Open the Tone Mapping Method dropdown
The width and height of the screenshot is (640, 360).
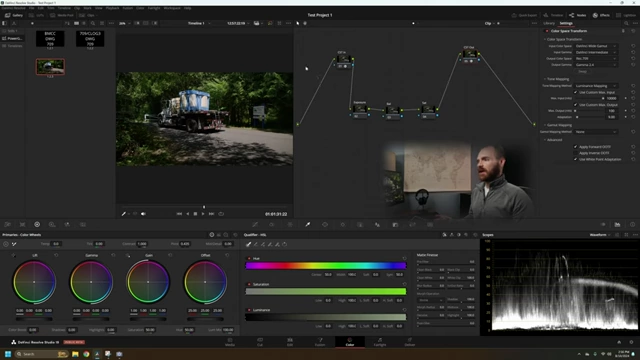(596, 86)
